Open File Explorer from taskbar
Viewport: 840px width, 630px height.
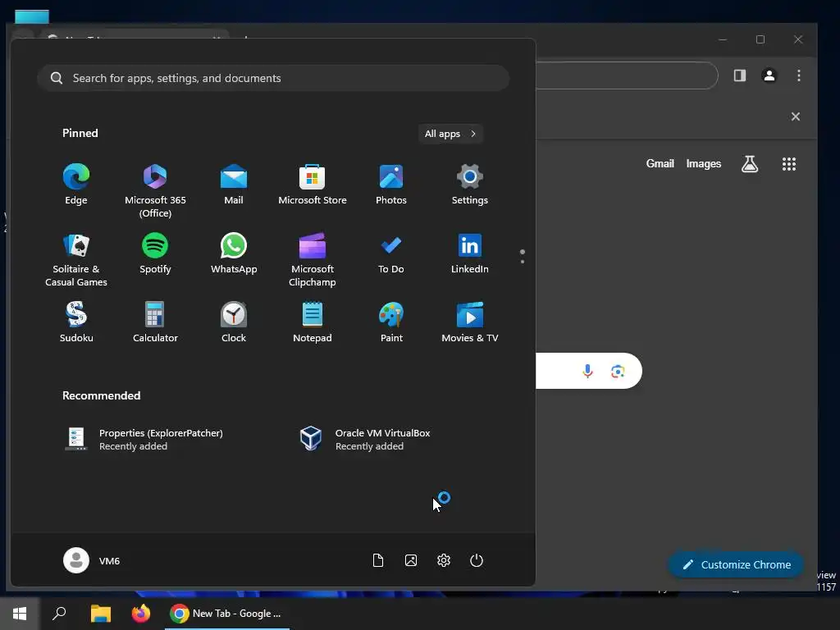click(x=100, y=614)
